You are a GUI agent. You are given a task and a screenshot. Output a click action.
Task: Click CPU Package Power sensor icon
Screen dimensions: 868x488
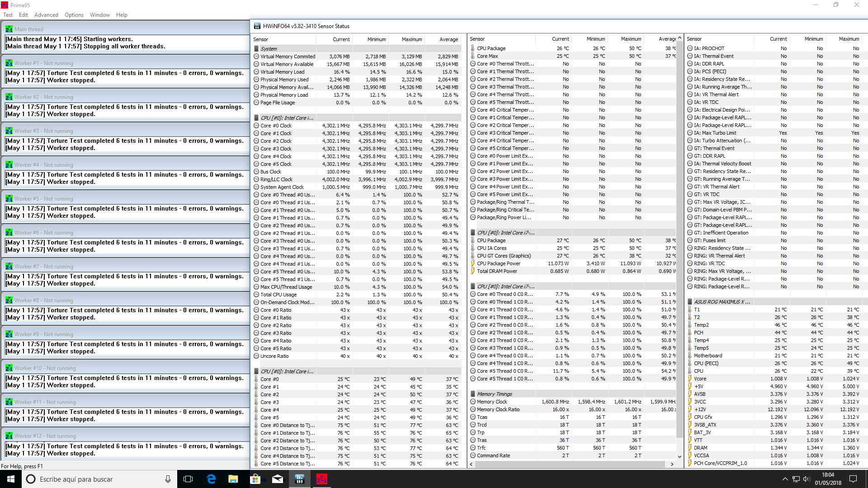pos(473,263)
